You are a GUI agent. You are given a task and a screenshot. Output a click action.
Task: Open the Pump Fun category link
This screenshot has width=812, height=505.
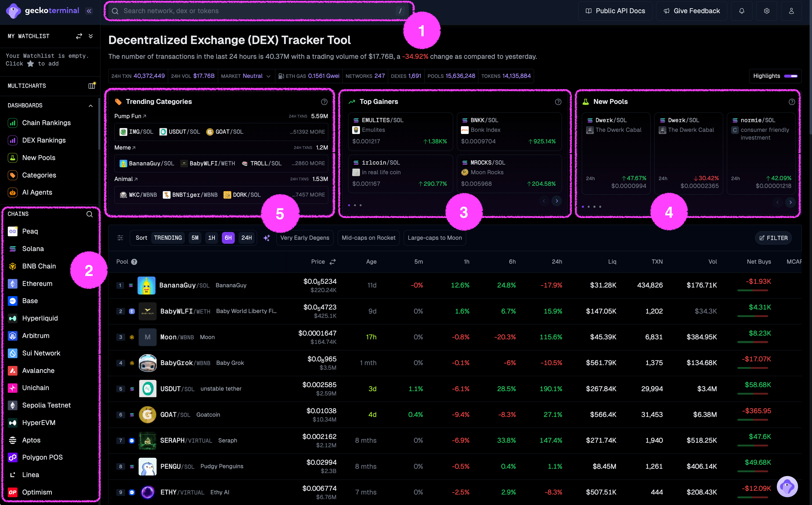coord(130,116)
